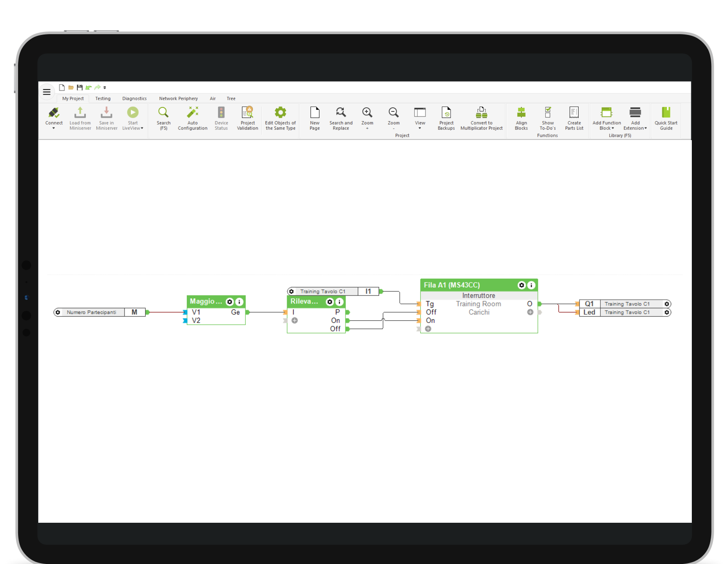The width and height of the screenshot is (728, 564).
Task: Open the Quick Start Guide
Action: [666, 118]
